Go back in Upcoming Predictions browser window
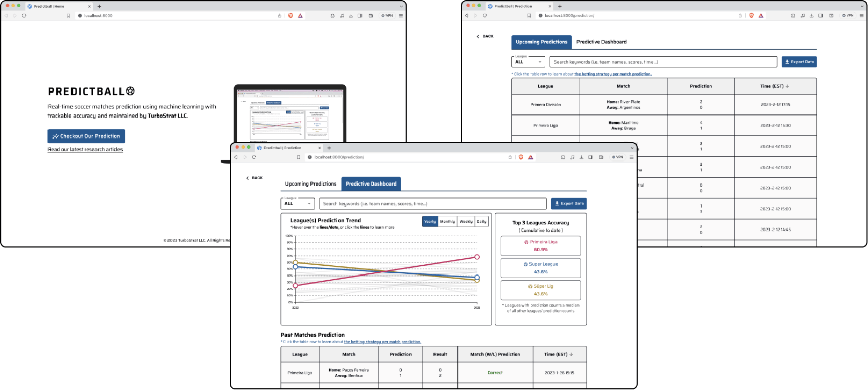Image resolution: width=868 pixels, height=390 pixels. 467,16
